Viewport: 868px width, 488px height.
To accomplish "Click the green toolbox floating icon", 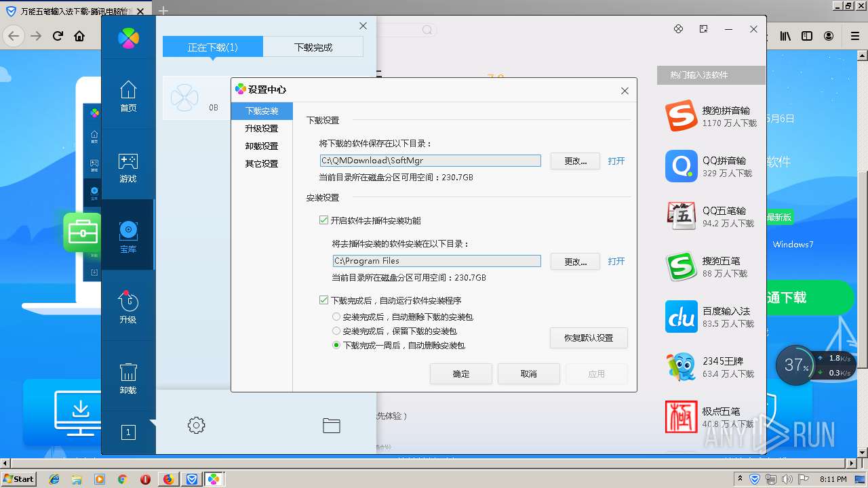I will (x=82, y=232).
